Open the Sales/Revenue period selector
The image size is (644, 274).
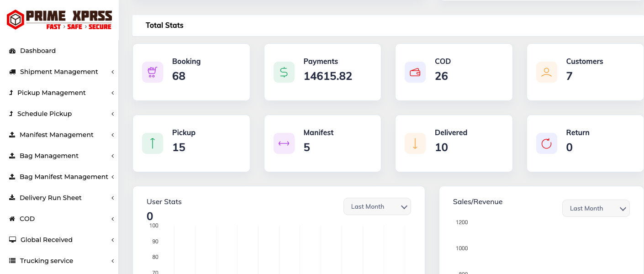tap(596, 208)
